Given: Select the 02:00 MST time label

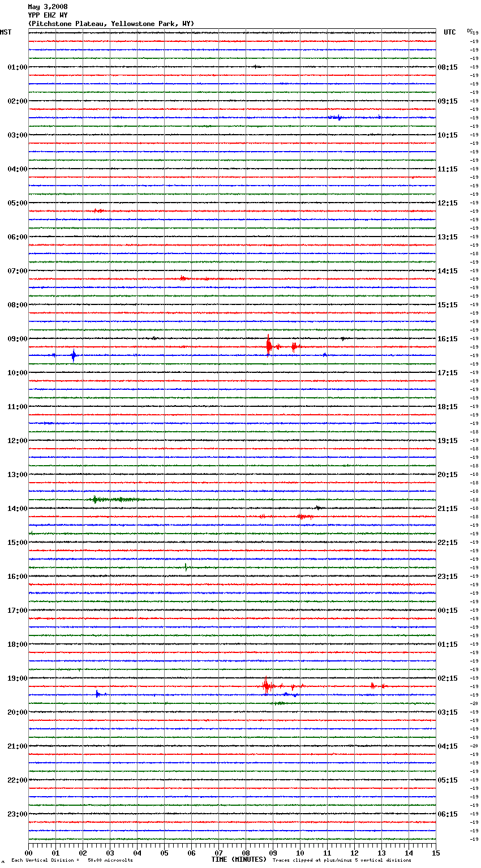Looking at the screenshot, I should pyautogui.click(x=18, y=101).
